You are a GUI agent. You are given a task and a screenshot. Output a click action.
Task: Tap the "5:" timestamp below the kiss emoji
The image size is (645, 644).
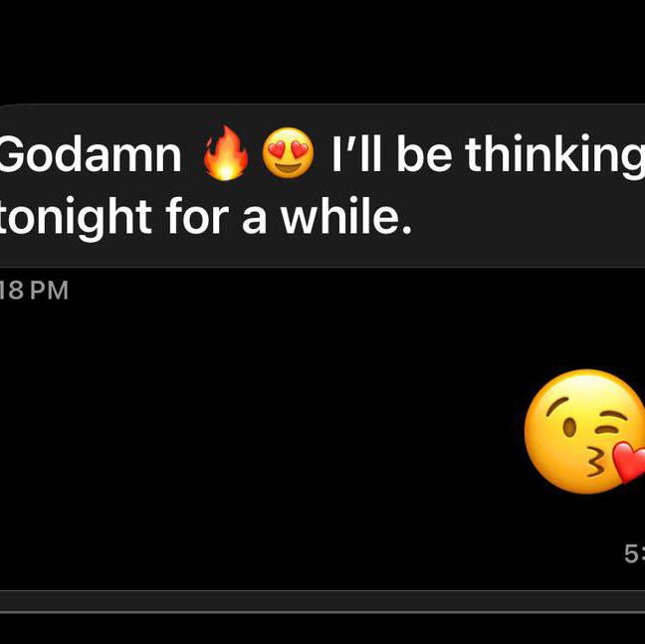click(635, 553)
